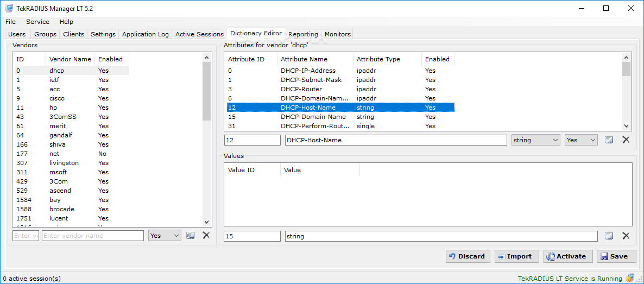Click the Activate button
Viewport: 644px width, 284px height.
[567, 256]
